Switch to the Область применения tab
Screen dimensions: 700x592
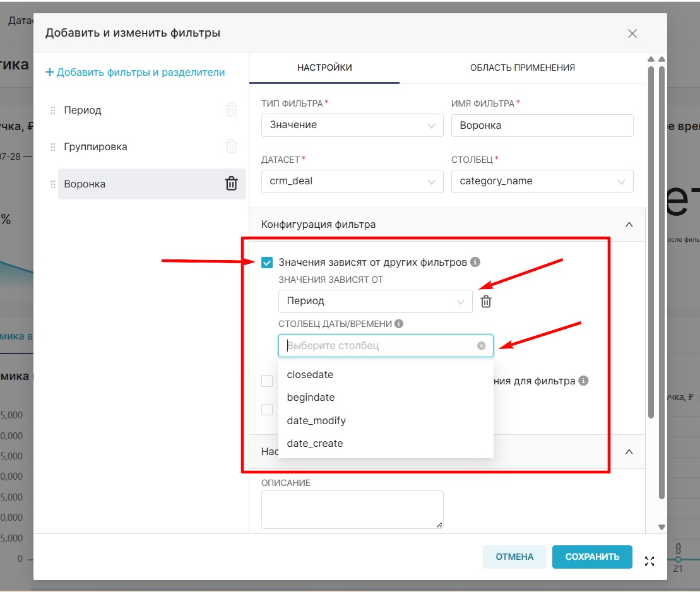522,68
